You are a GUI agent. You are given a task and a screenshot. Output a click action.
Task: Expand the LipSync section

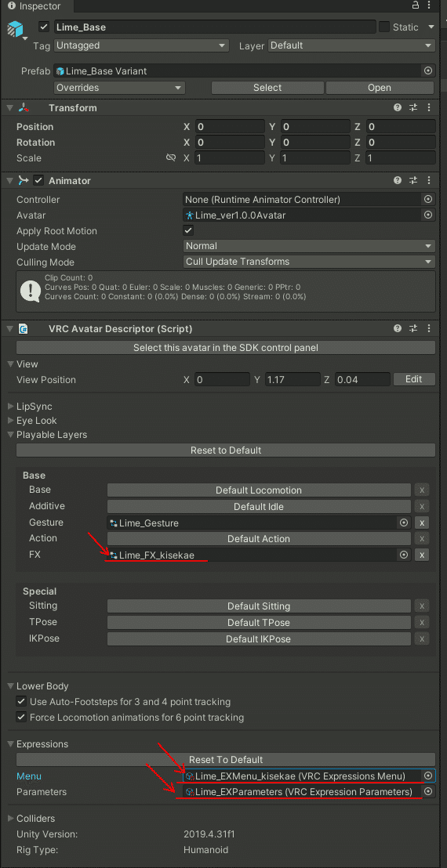point(11,407)
